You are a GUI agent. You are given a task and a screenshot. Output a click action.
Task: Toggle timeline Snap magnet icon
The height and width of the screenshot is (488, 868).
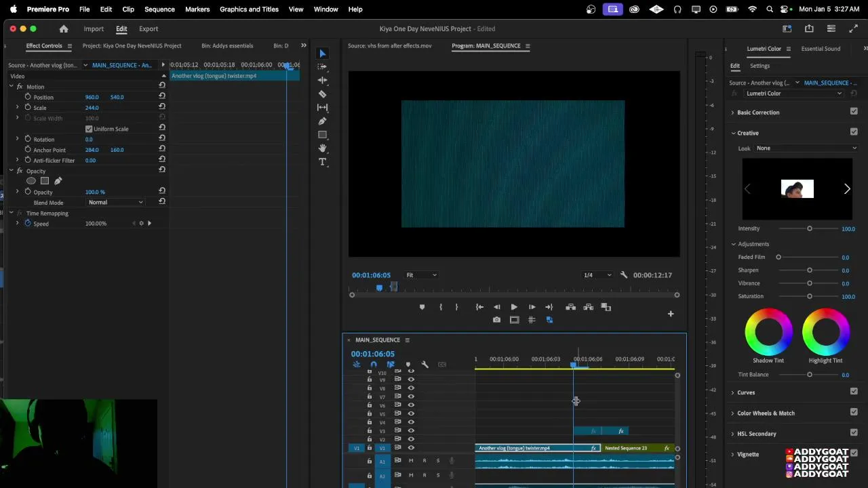[x=373, y=365]
